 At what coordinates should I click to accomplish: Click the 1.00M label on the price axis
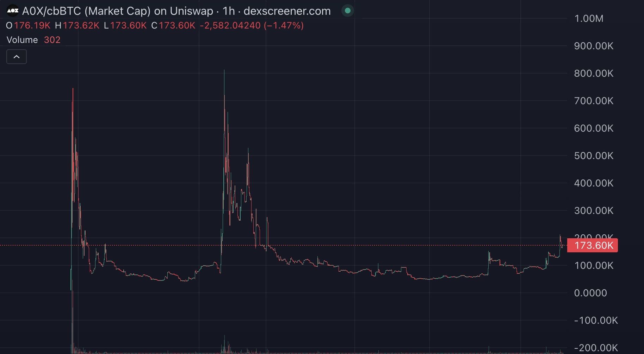(589, 18)
